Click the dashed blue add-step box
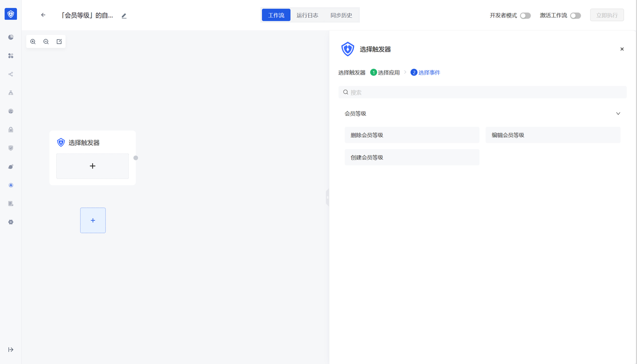The width and height of the screenshot is (637, 364). (x=93, y=220)
